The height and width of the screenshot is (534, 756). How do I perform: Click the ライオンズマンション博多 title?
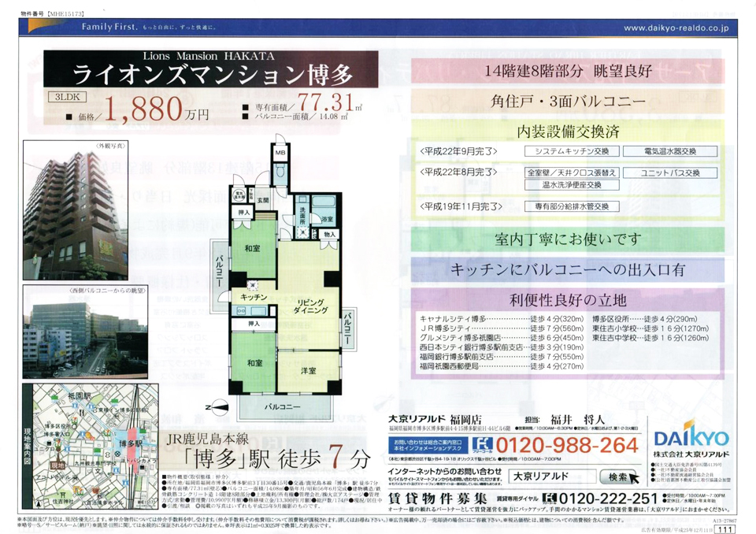[x=213, y=74]
